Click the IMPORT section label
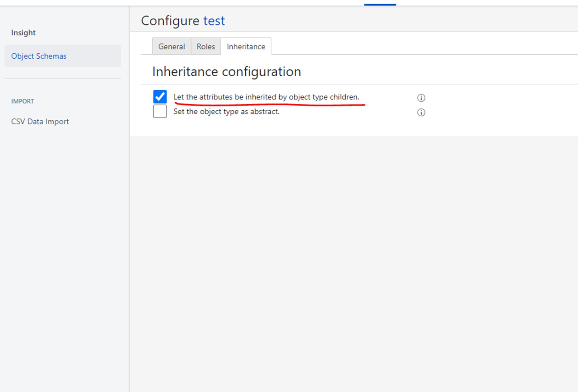The image size is (578, 392). [23, 101]
